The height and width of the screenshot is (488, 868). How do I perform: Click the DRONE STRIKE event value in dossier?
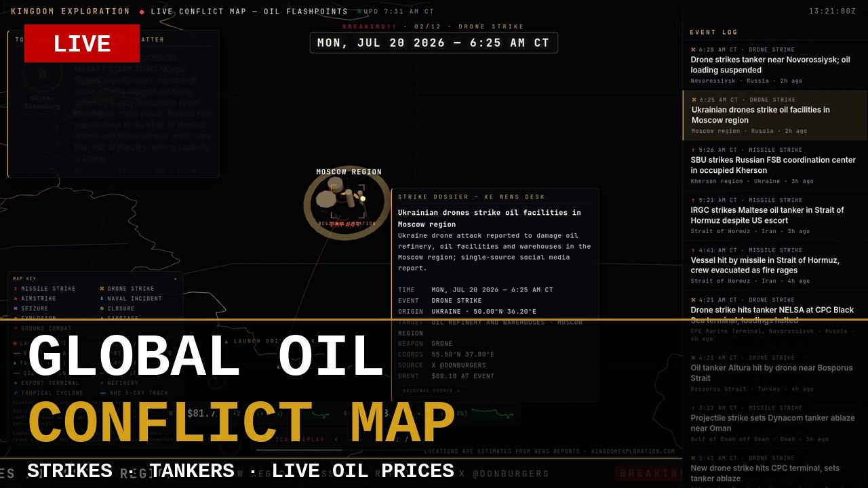click(456, 301)
